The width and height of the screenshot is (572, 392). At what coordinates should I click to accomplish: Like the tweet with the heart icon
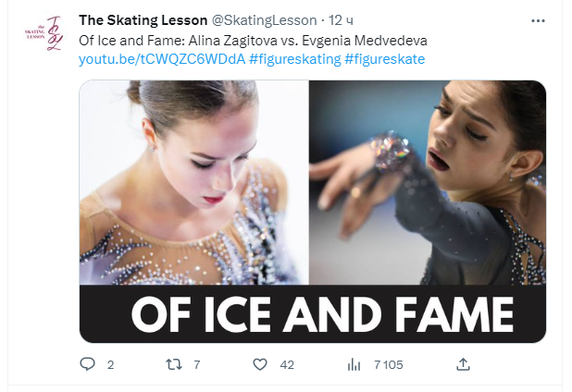[260, 364]
